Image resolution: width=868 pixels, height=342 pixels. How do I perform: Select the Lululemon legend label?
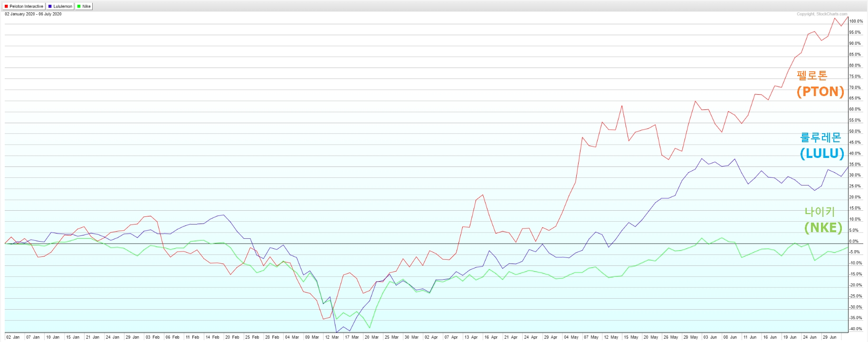tap(63, 7)
